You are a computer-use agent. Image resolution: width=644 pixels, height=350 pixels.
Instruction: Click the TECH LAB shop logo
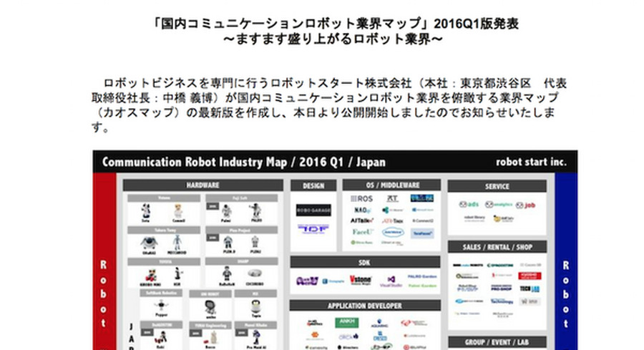(530, 288)
